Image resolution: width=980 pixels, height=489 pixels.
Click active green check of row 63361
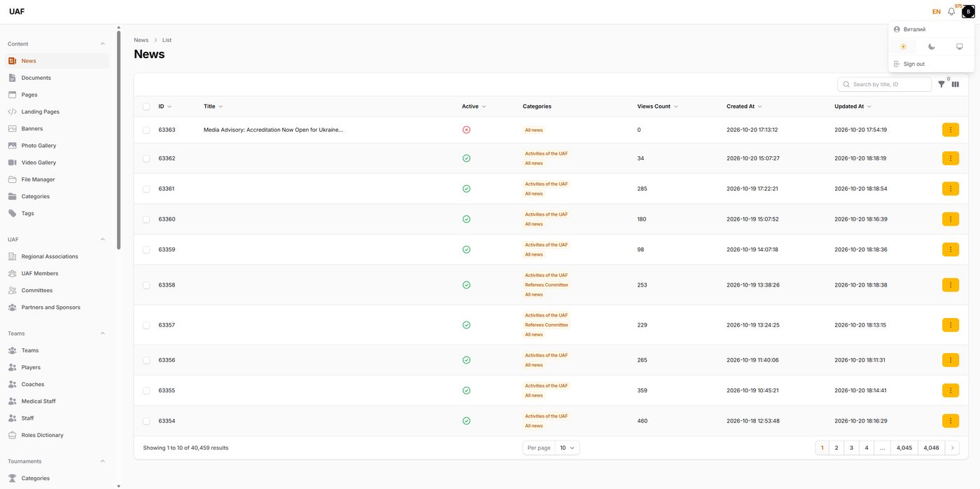(x=466, y=189)
